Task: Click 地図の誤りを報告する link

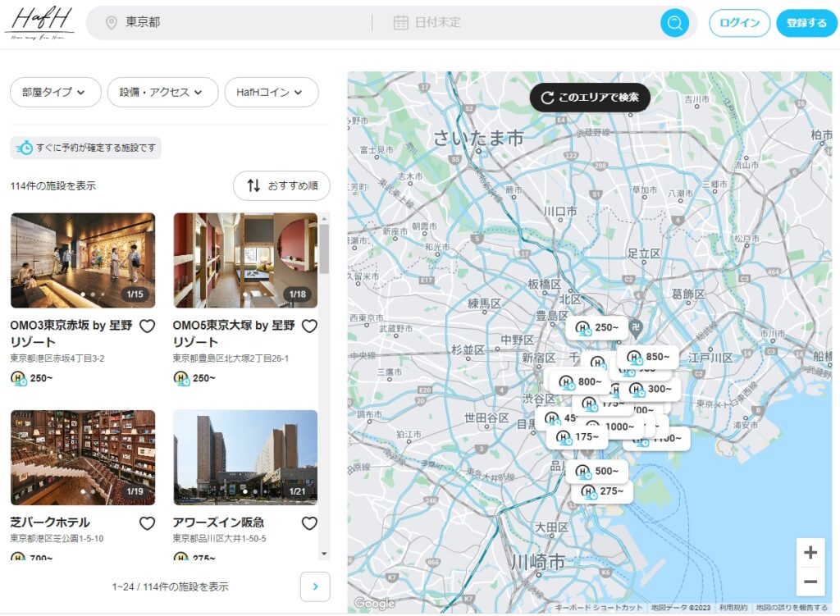Action: 792,608
